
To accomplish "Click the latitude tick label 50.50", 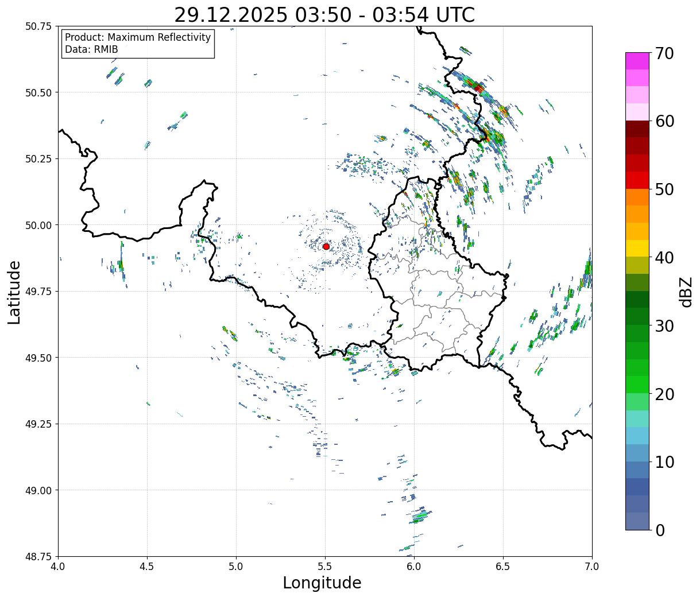I will pos(38,92).
